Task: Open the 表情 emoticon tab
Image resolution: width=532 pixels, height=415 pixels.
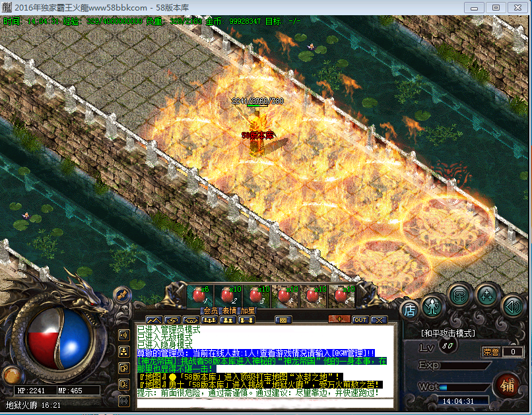Action: click(x=229, y=311)
